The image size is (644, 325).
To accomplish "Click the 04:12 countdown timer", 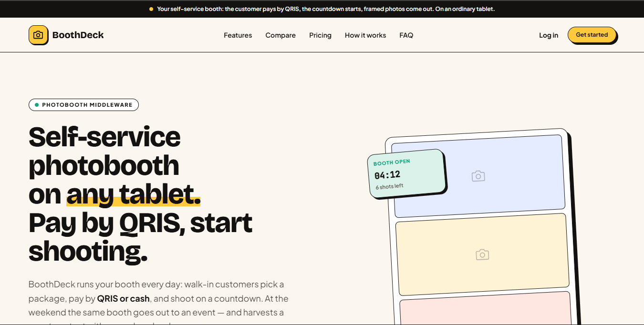I will click(x=387, y=174).
